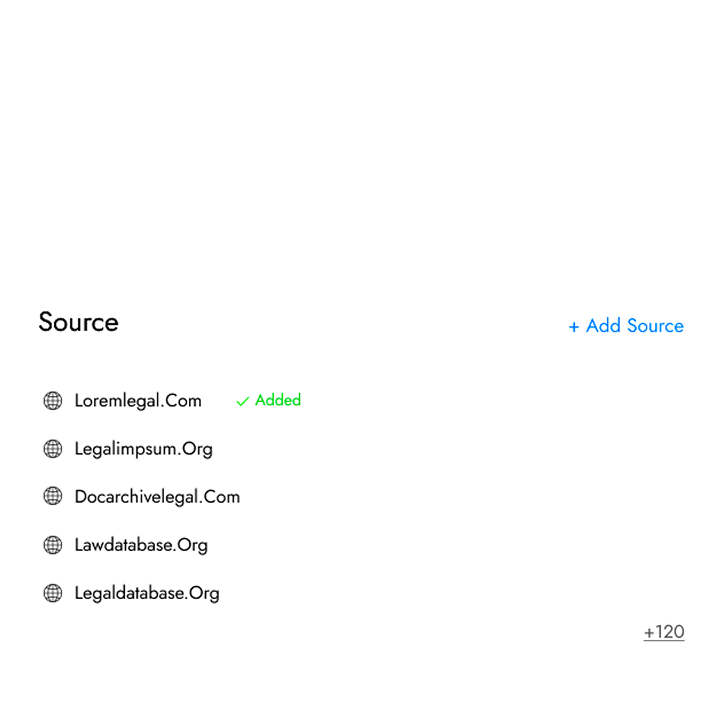
Task: Click the globe icon beside Legalimpsum.Org
Action: 53,449
